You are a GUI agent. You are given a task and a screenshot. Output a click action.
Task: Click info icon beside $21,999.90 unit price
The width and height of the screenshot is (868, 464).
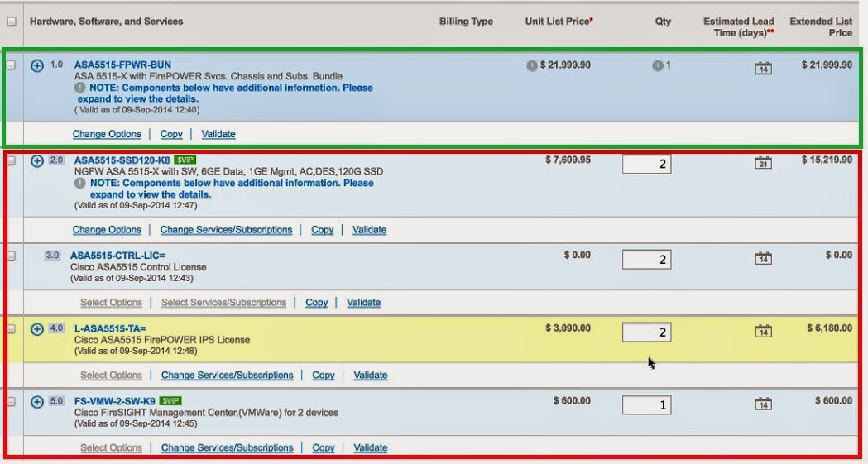[x=532, y=66]
